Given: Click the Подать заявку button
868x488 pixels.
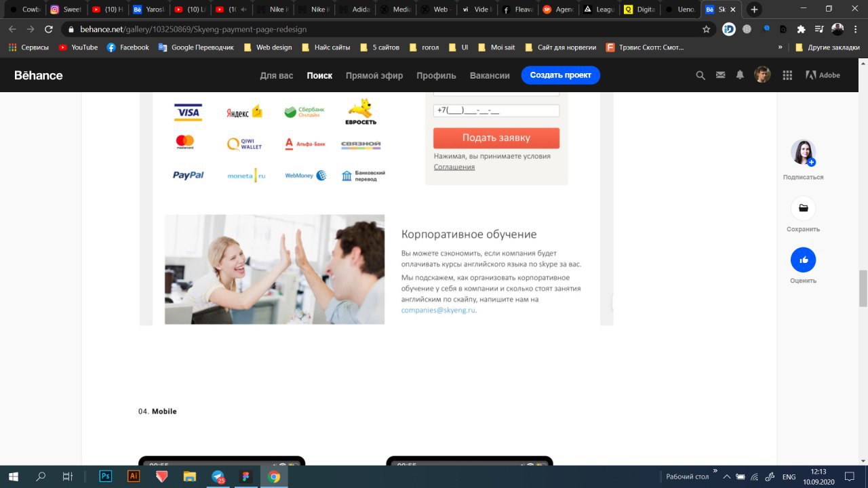Looking at the screenshot, I should click(496, 138).
